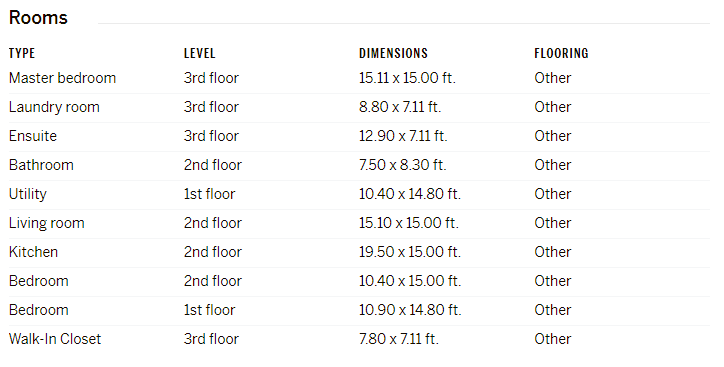Image resolution: width=724 pixels, height=367 pixels.
Task: Click the Master bedroom row label
Action: pos(62,78)
